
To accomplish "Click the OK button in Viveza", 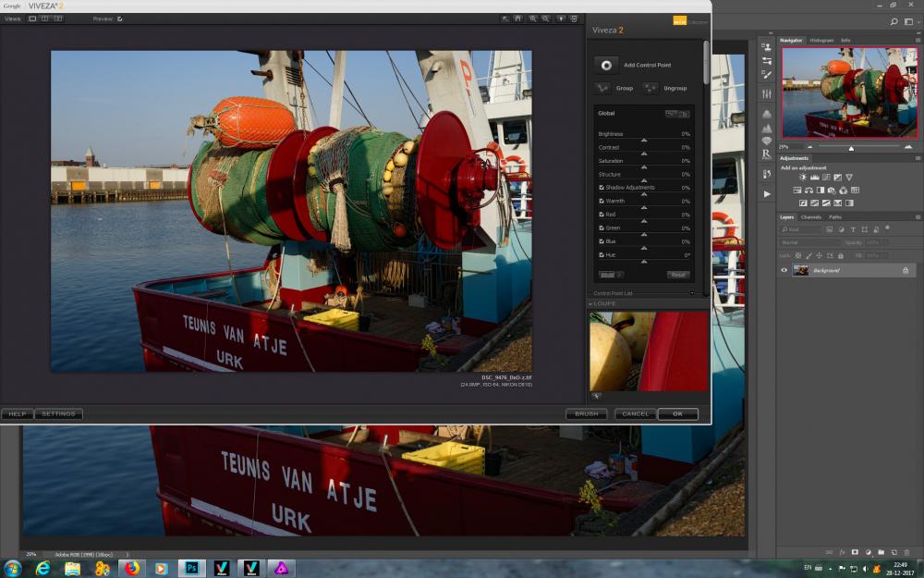I will [x=677, y=414].
